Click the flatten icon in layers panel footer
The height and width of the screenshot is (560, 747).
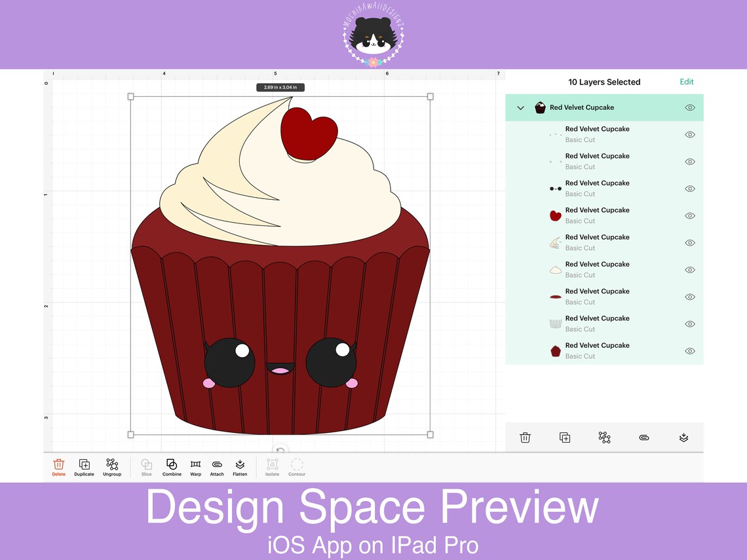683,437
